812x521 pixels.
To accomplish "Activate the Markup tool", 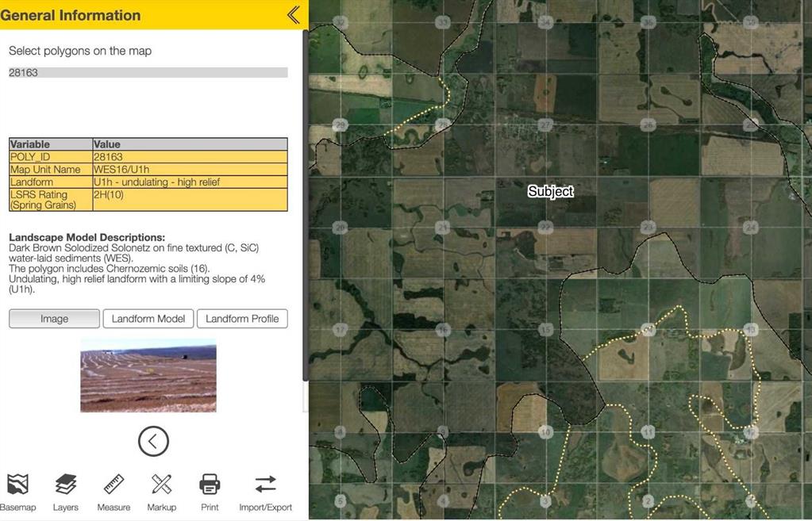I will 161,491.
